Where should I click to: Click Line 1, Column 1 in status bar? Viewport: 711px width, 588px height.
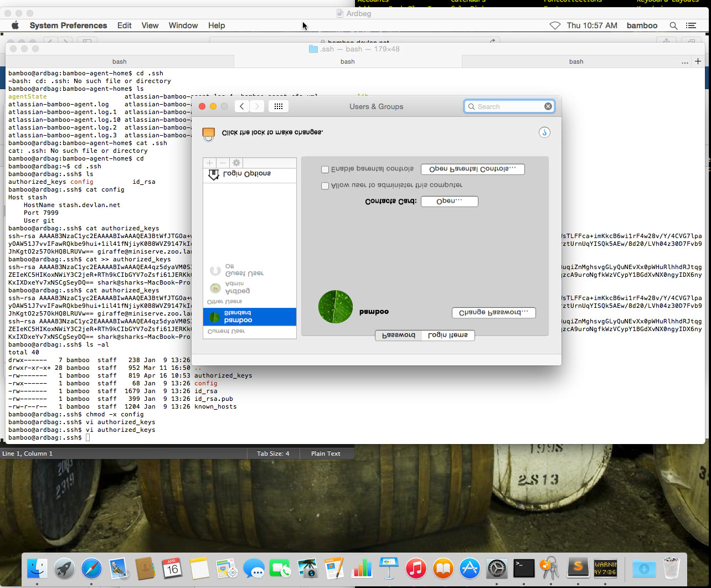[x=28, y=453]
